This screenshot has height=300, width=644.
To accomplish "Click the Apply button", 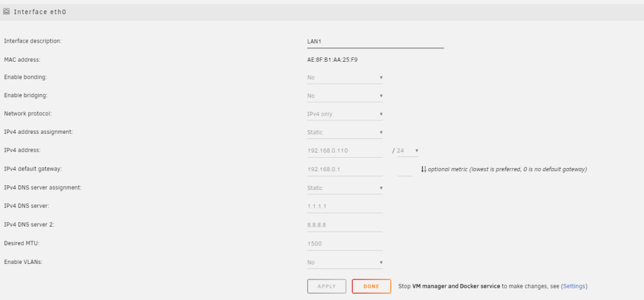I will click(x=327, y=286).
